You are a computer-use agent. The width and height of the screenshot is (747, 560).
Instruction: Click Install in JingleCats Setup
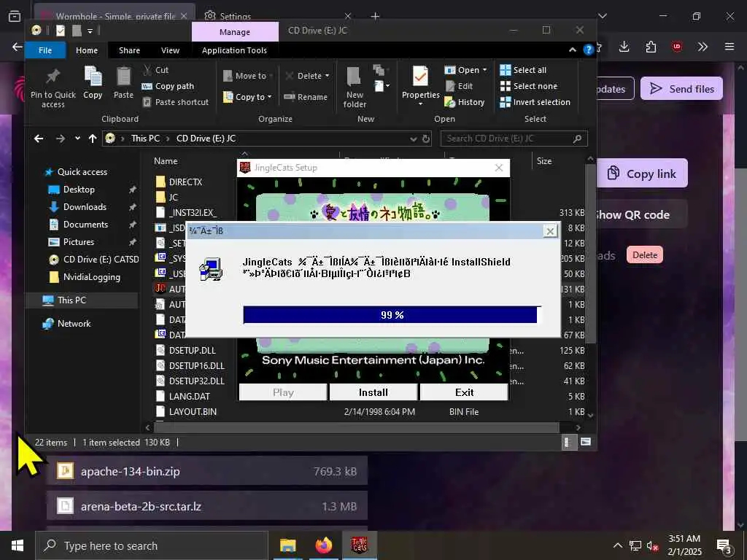[x=373, y=392]
